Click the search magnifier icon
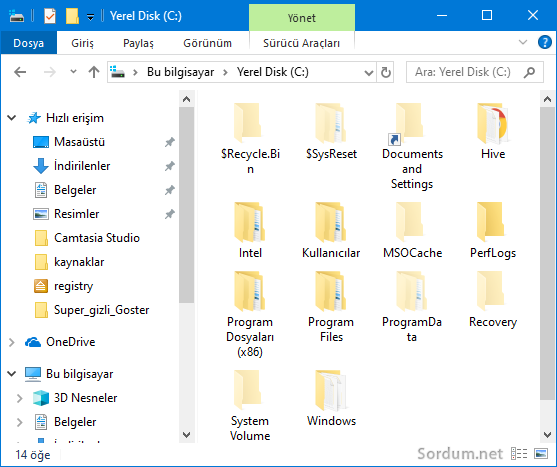This screenshot has height=467, width=557. 529,72
